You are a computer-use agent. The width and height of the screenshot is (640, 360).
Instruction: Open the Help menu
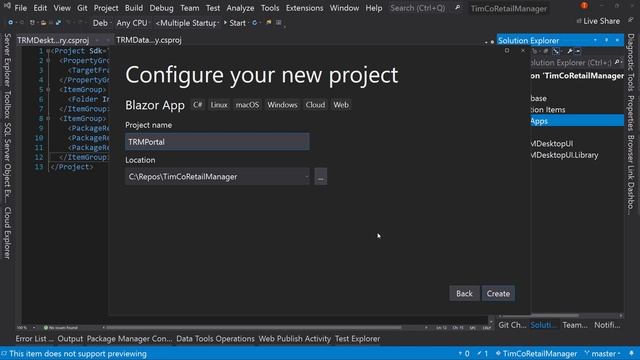click(373, 8)
